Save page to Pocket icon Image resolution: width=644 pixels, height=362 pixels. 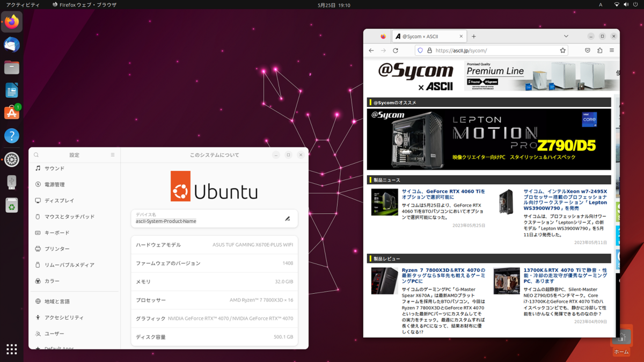coord(588,50)
